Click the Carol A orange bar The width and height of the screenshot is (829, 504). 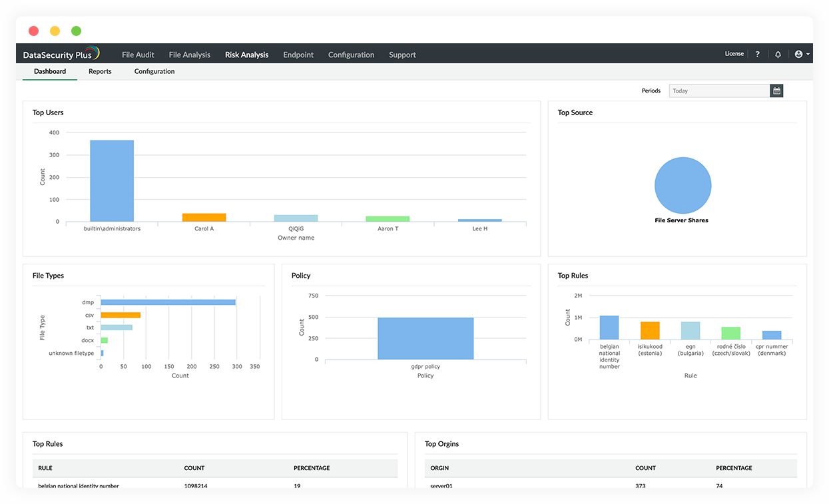(x=204, y=218)
